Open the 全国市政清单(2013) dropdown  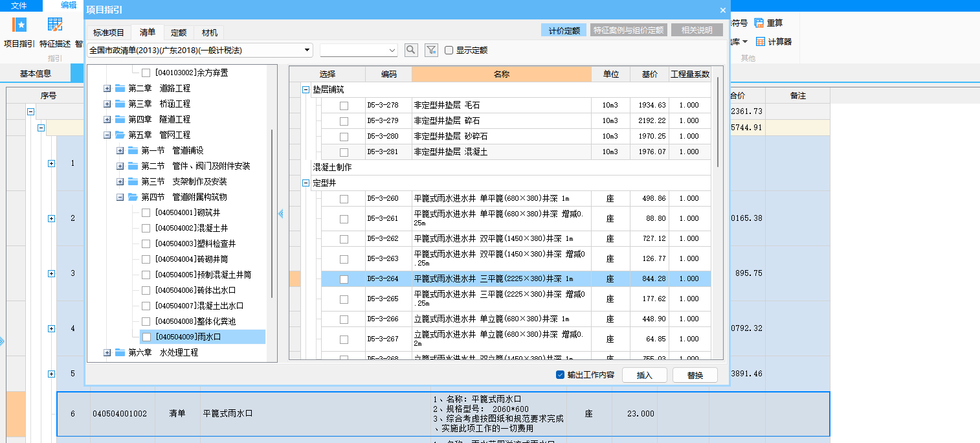tap(307, 50)
